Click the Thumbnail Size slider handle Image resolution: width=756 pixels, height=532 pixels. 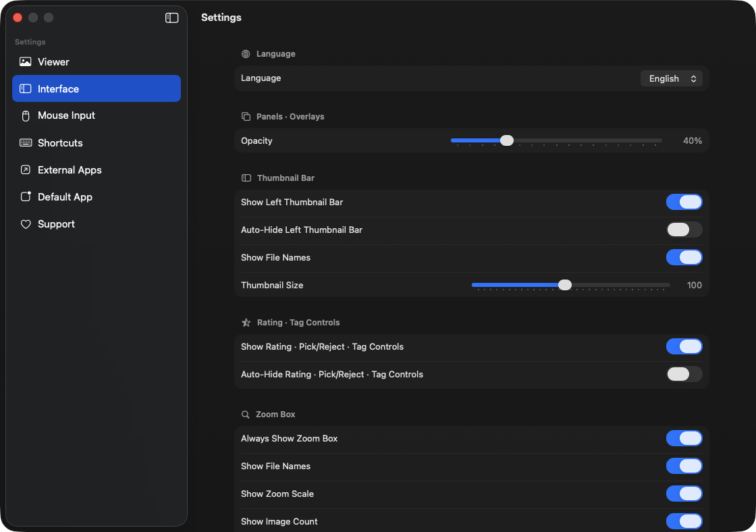pyautogui.click(x=565, y=285)
